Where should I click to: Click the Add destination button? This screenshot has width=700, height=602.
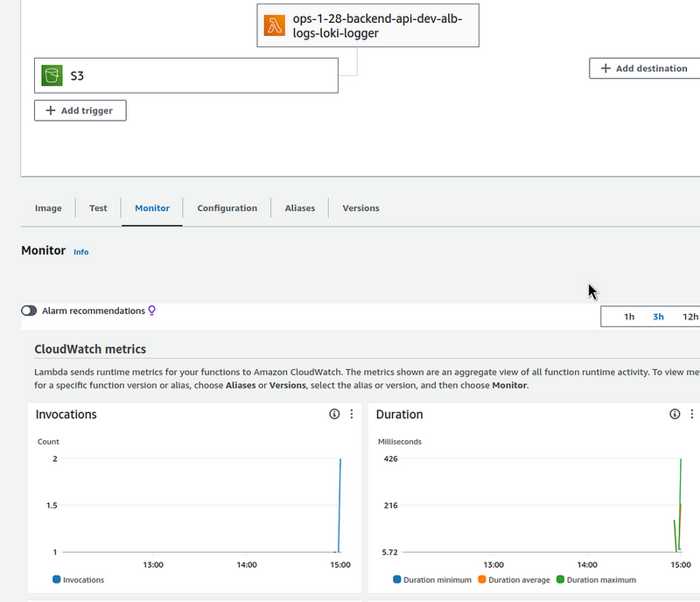click(x=644, y=68)
